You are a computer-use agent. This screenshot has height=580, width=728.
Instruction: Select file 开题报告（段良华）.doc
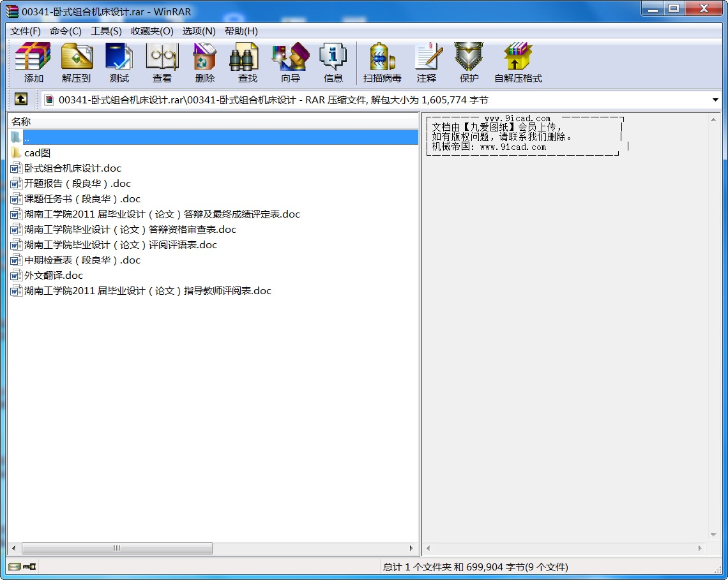click(x=77, y=183)
